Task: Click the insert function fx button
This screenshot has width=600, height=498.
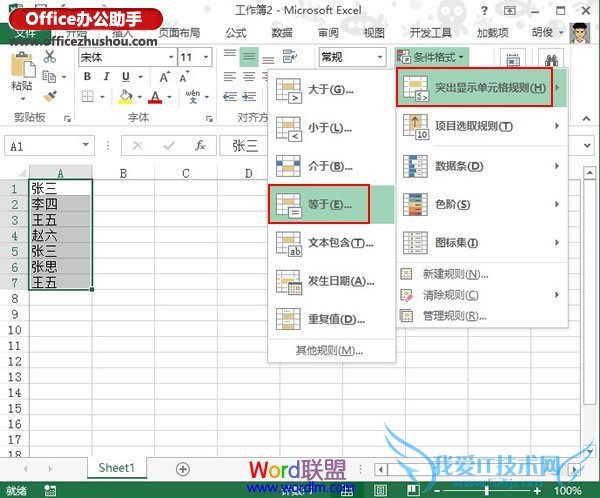Action: pos(200,145)
